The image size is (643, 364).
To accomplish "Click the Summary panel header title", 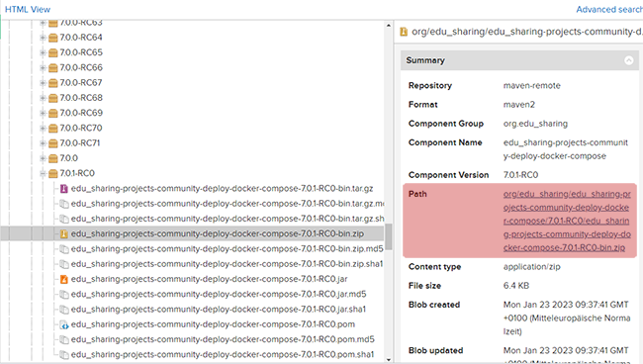I will click(425, 60).
